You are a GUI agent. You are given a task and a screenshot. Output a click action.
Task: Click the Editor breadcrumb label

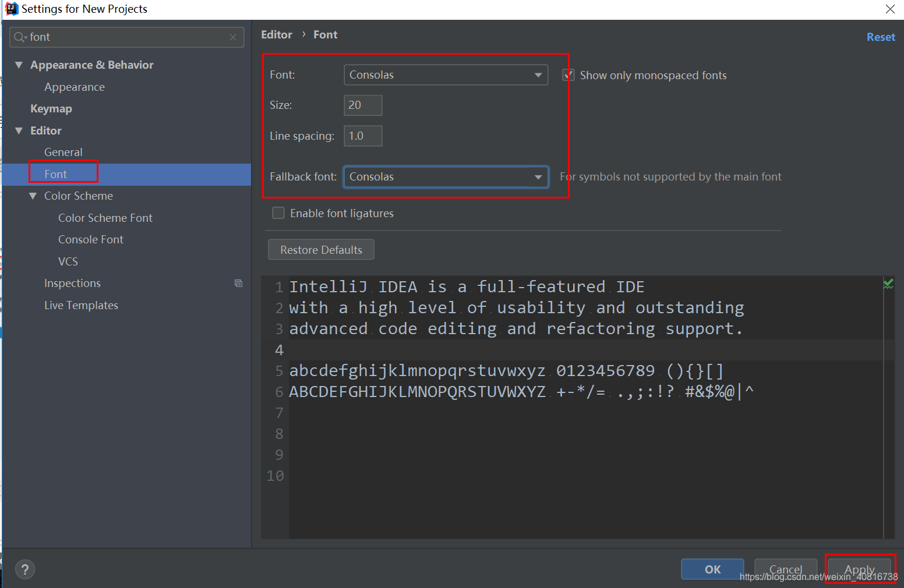point(277,35)
